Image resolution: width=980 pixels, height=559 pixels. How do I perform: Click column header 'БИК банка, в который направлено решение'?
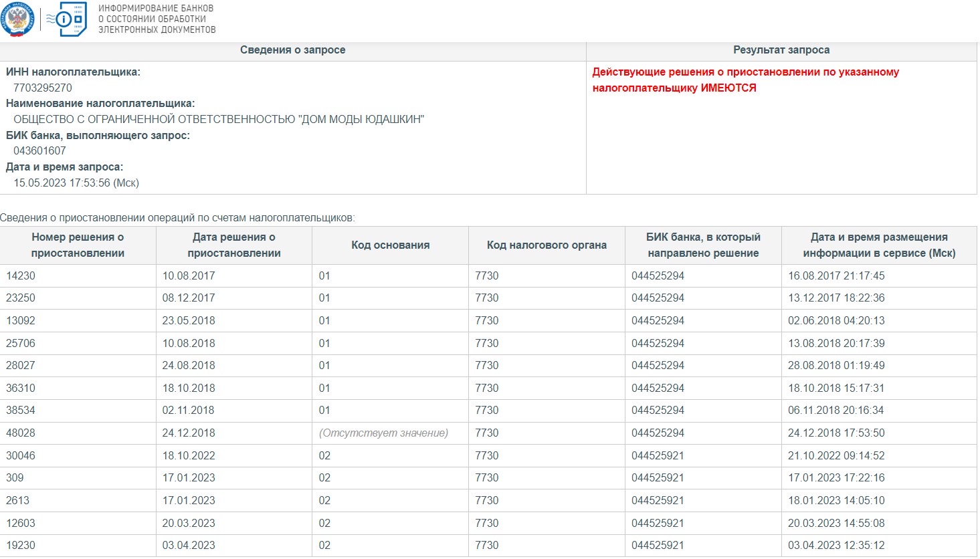(703, 245)
